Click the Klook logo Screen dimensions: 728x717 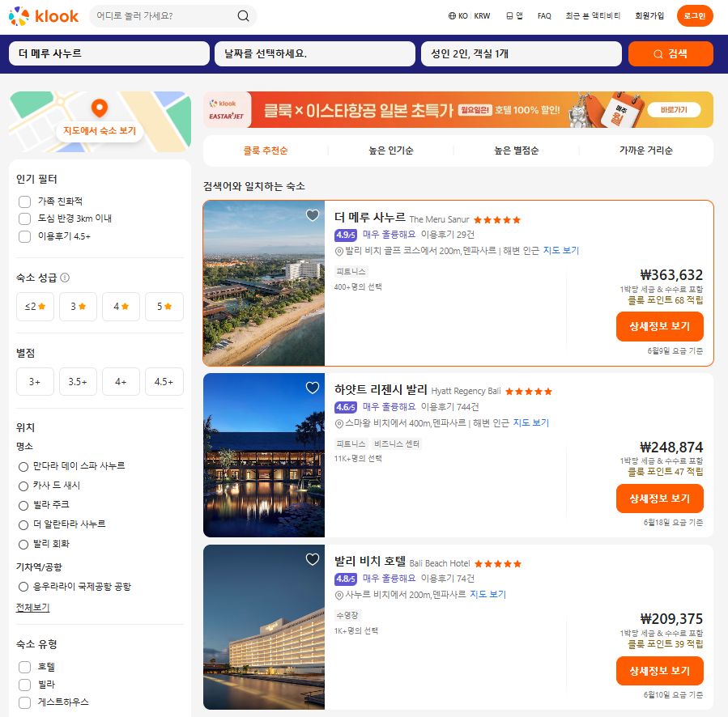pos(44,16)
